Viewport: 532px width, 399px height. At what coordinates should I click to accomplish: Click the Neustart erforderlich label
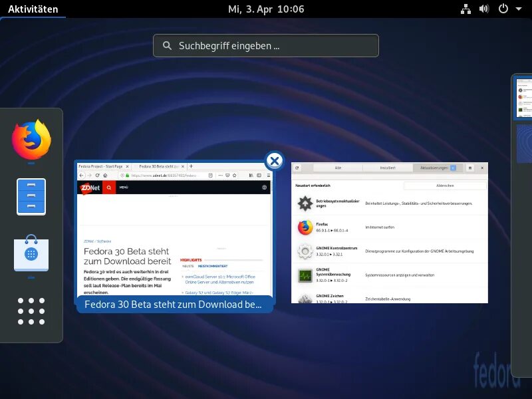coord(313,186)
